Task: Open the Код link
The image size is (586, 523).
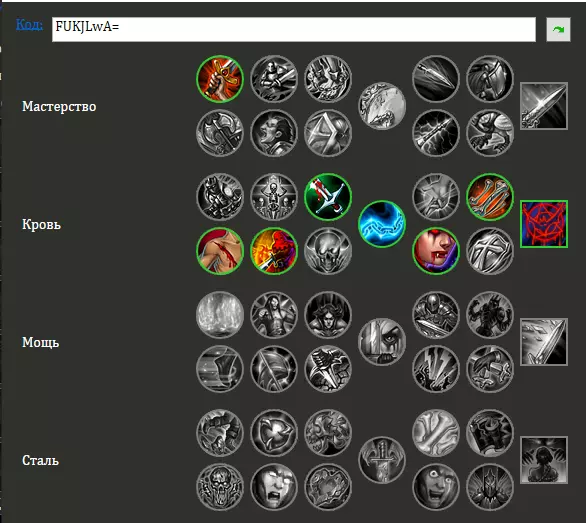Action: pos(29,25)
